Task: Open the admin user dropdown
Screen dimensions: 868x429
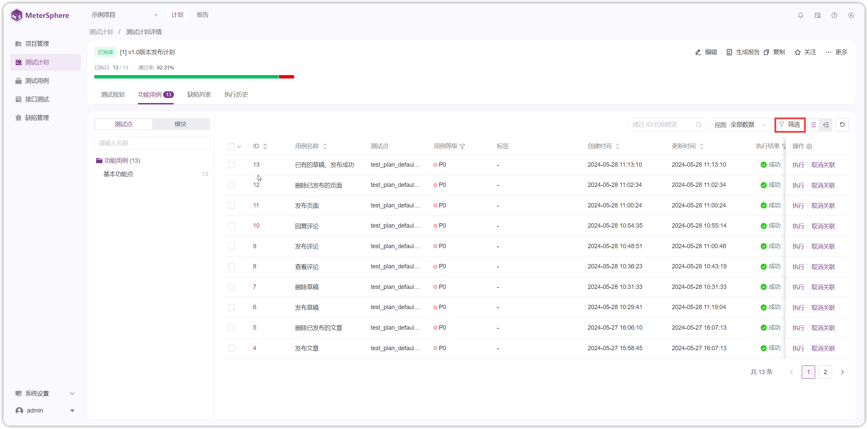Action: (45, 410)
